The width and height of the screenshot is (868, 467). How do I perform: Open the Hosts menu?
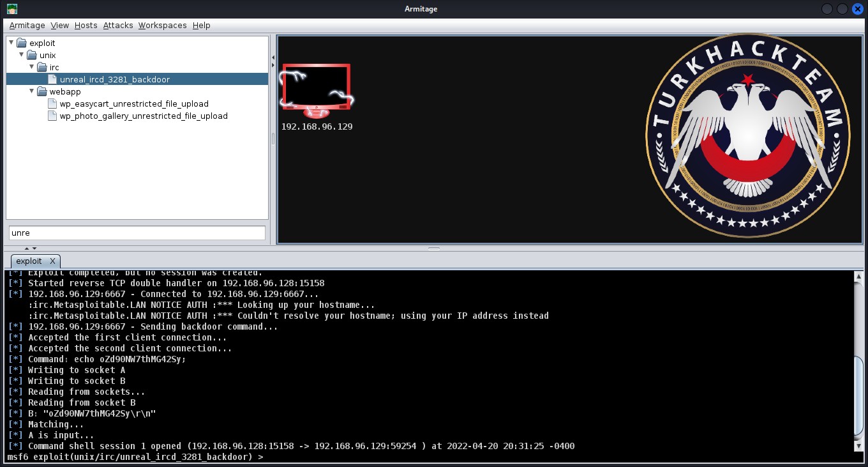click(x=86, y=26)
